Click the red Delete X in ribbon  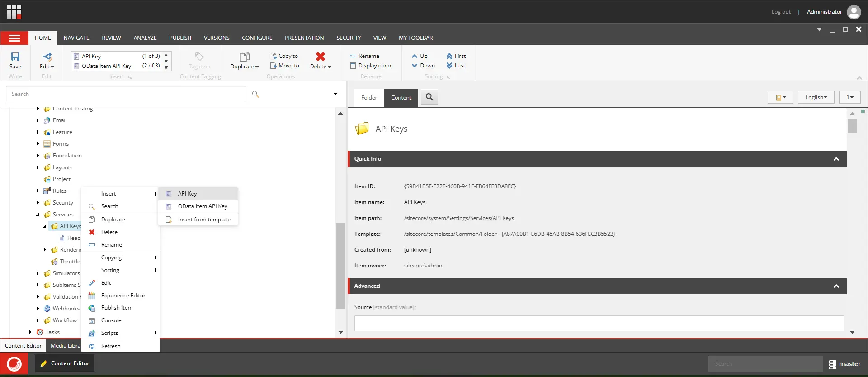[321, 57]
